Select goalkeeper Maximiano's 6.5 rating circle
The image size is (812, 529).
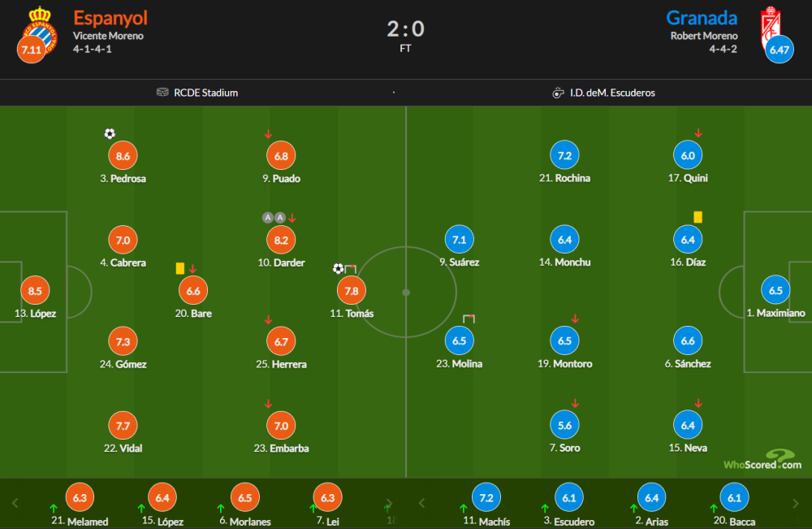coord(775,290)
